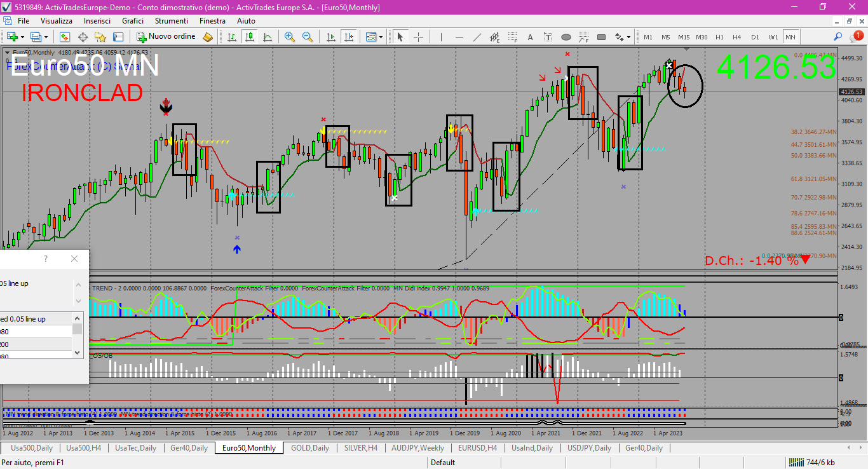Screen dimensions: 868x469
Task: Switch to bar chart view
Action: [x=232, y=37]
